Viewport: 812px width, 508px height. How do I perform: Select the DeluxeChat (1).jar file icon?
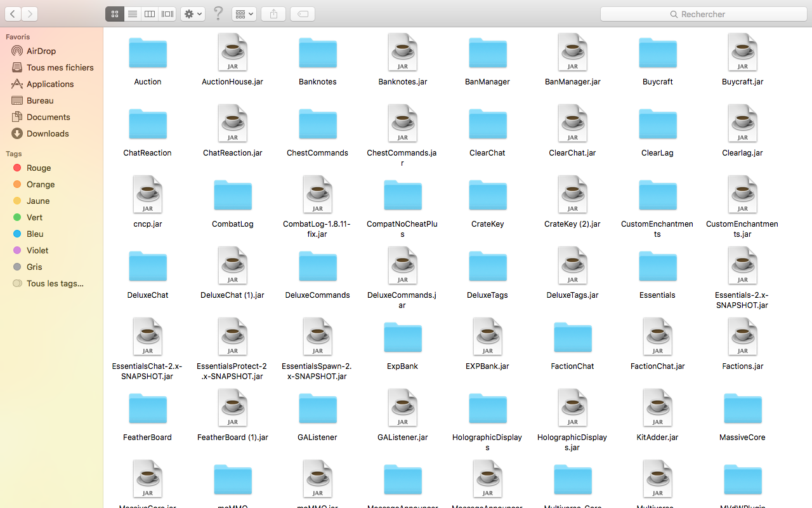(233, 265)
